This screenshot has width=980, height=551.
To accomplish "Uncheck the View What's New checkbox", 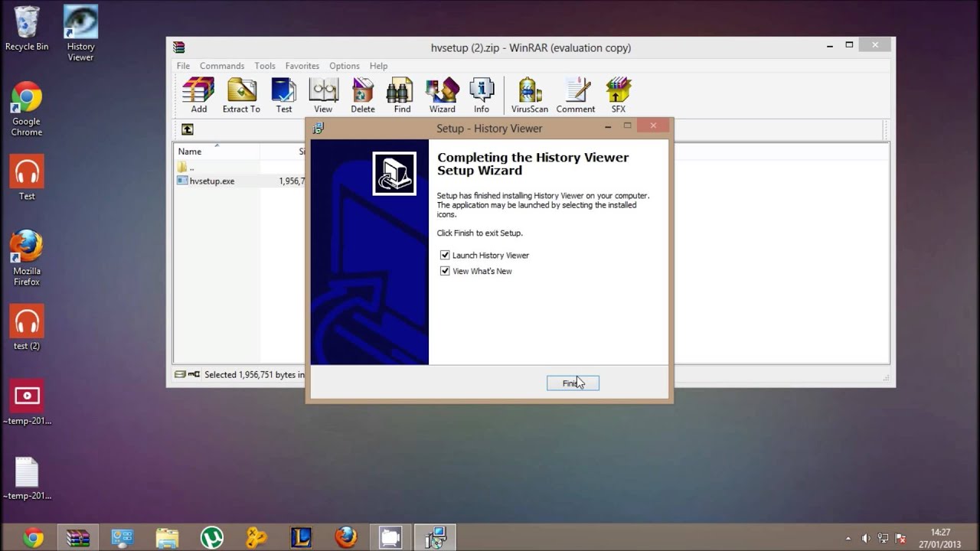I will click(445, 271).
